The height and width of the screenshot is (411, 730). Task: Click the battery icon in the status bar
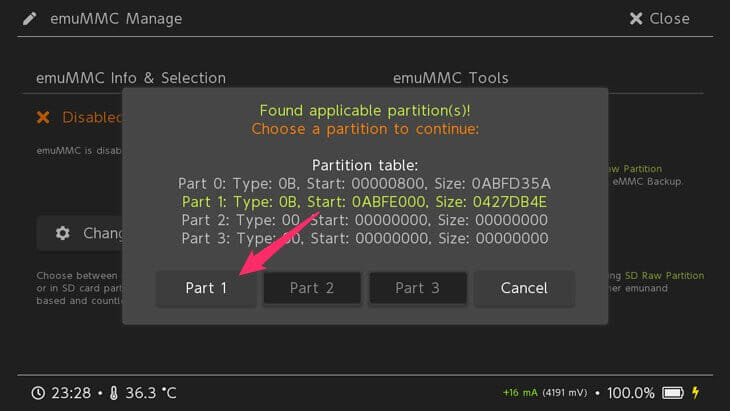tap(674, 393)
